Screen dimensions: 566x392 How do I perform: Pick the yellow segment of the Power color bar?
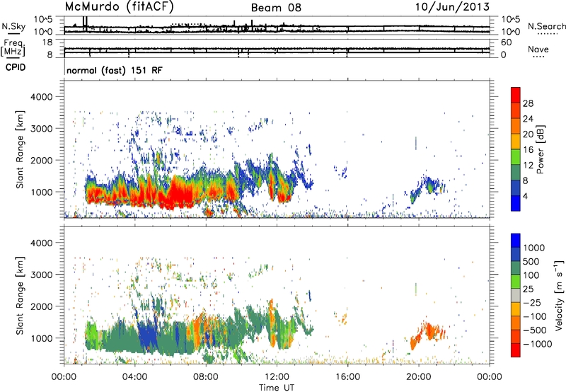(516, 142)
